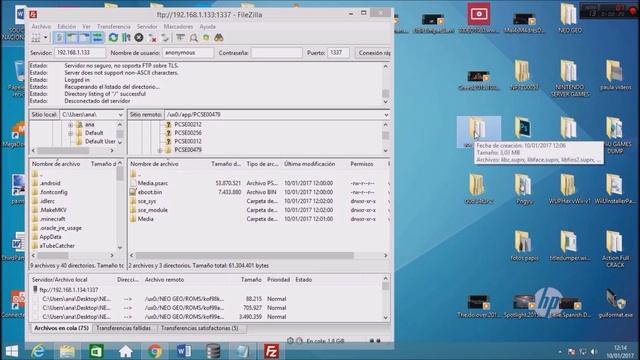Click the Servidor host input field

click(80, 53)
